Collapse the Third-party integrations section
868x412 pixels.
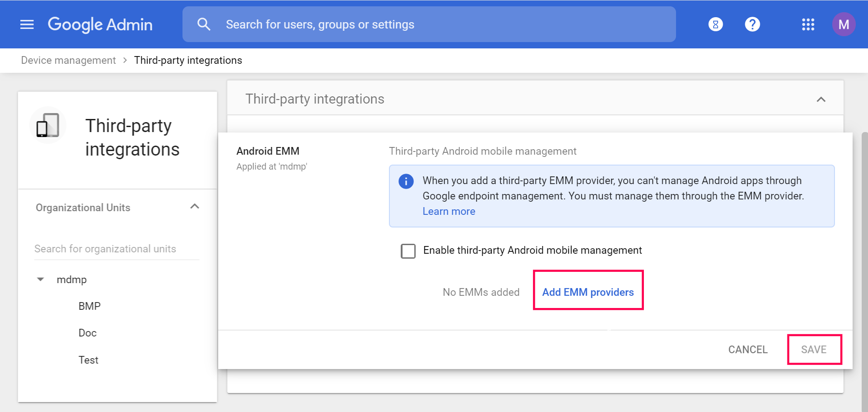(x=820, y=99)
